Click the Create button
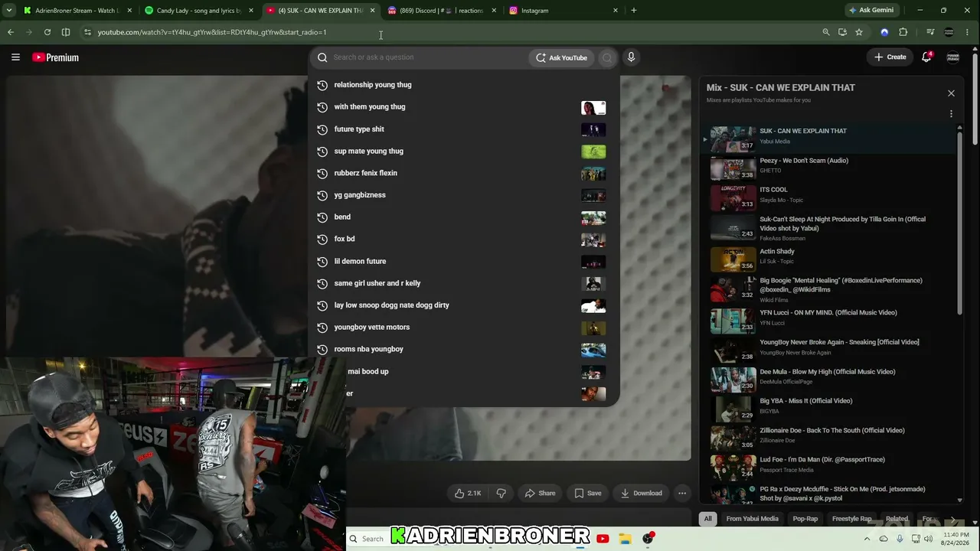 point(890,57)
